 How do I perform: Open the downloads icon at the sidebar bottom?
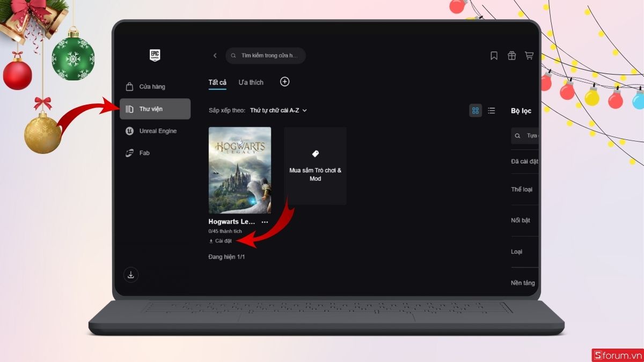pos(131,275)
